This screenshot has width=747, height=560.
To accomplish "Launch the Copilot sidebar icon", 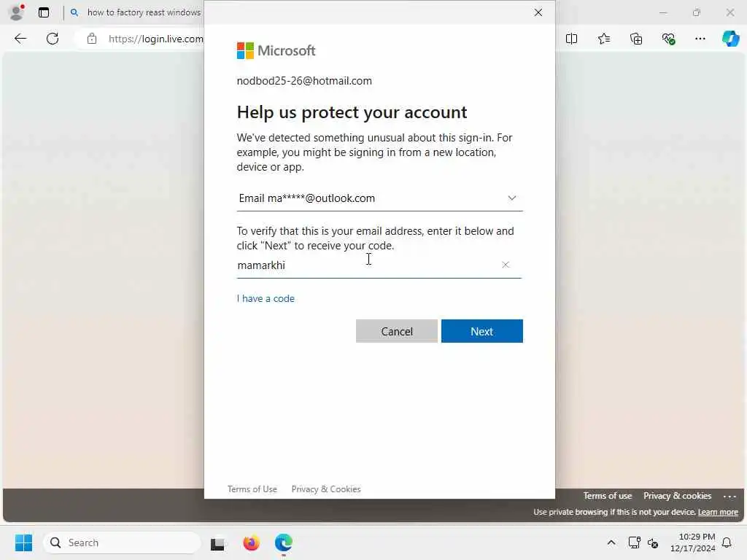I will (x=731, y=39).
